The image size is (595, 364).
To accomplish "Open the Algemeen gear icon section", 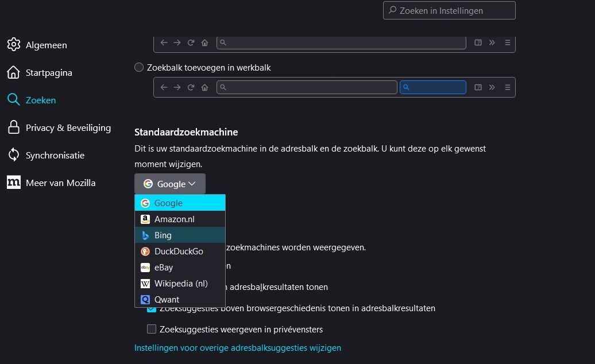I will point(14,45).
